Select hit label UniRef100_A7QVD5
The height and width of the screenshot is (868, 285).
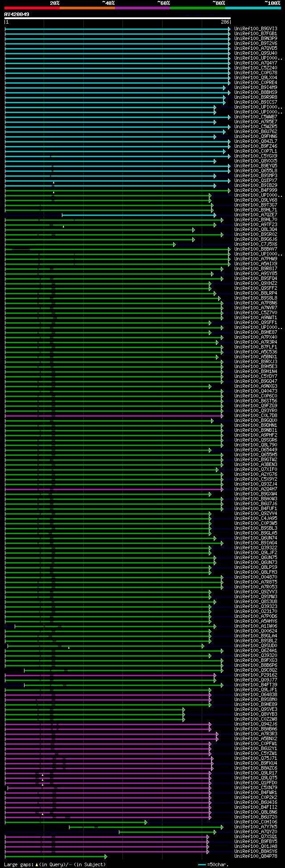[256, 49]
